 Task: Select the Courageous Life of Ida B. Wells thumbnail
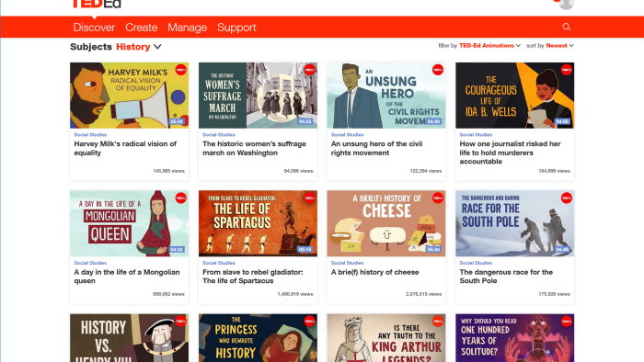click(x=515, y=96)
